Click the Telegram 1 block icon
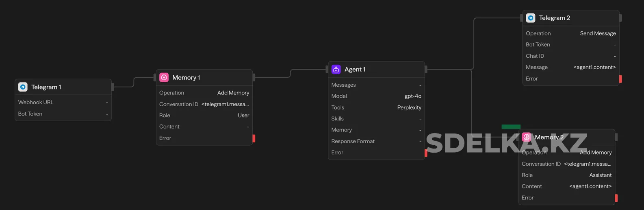The width and height of the screenshot is (644, 210). [x=23, y=87]
